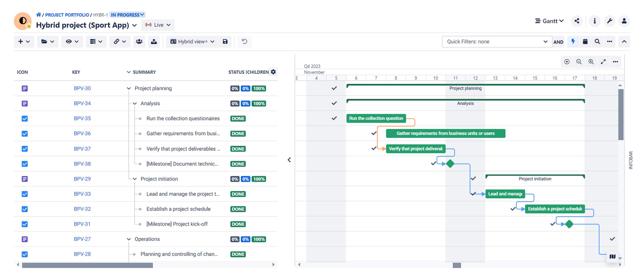Click the search magnifier icon

pos(597,41)
